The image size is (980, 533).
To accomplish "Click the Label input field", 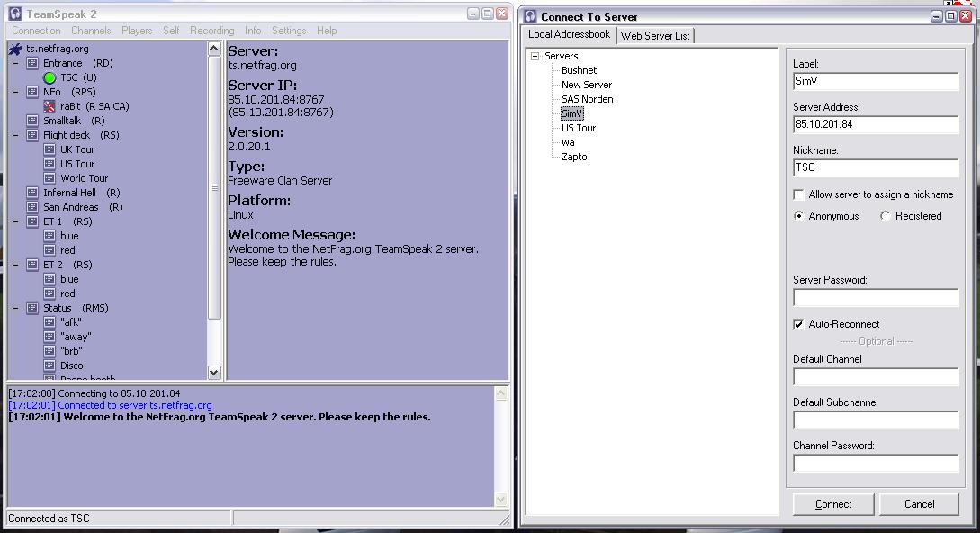I will coord(875,81).
